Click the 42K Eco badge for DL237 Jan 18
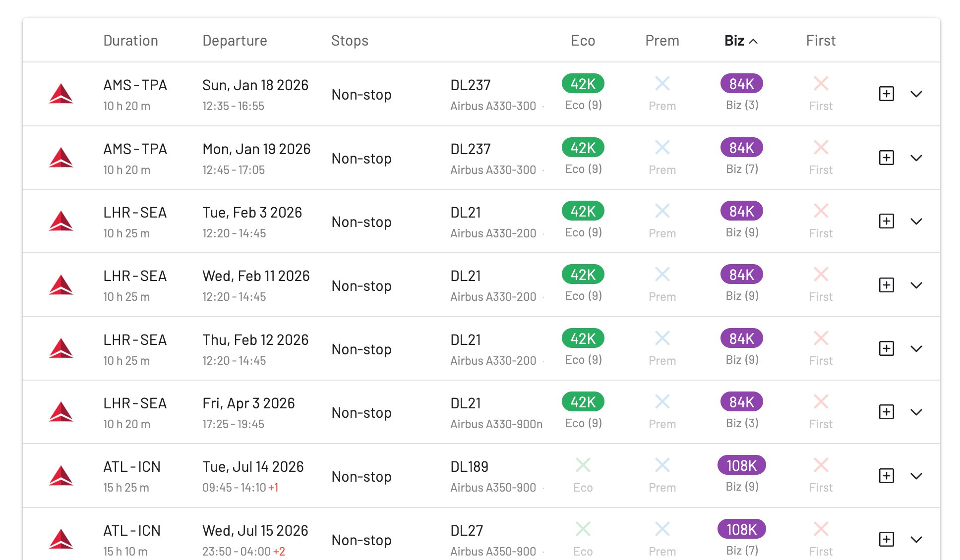This screenshot has width=960, height=560. point(582,84)
